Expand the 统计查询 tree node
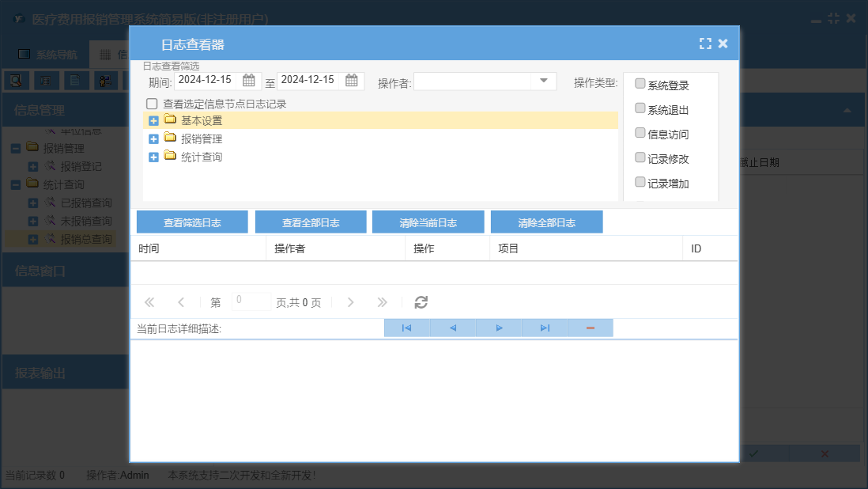Image resolution: width=868 pixels, height=489 pixels. 153,157
